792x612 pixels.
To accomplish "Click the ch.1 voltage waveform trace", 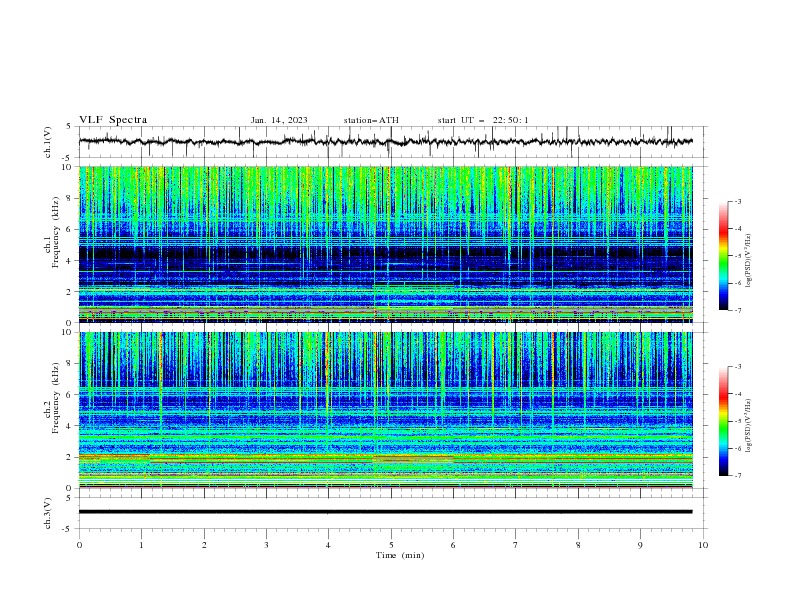I will (x=385, y=141).
